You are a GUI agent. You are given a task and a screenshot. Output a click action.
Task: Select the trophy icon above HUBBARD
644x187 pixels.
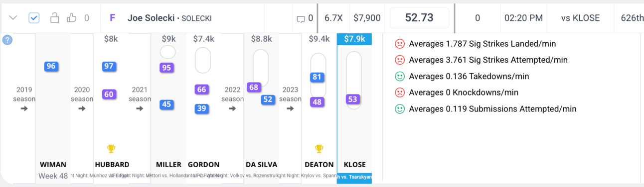tap(111, 149)
